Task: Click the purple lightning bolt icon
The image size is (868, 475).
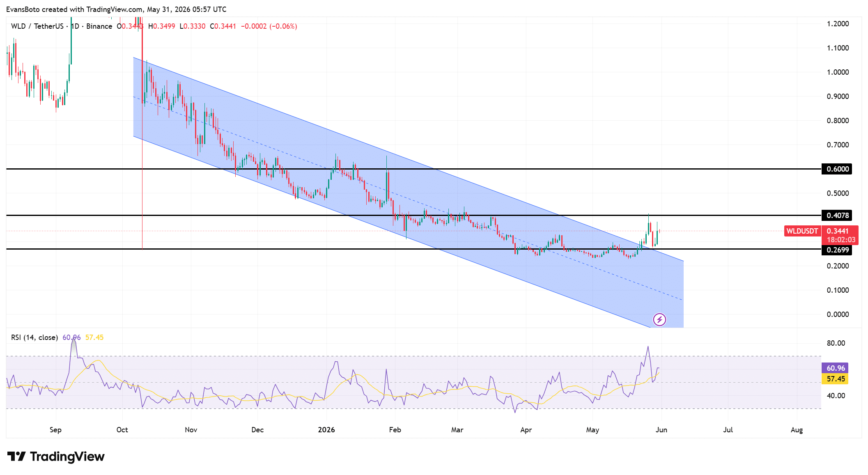Action: pos(659,319)
